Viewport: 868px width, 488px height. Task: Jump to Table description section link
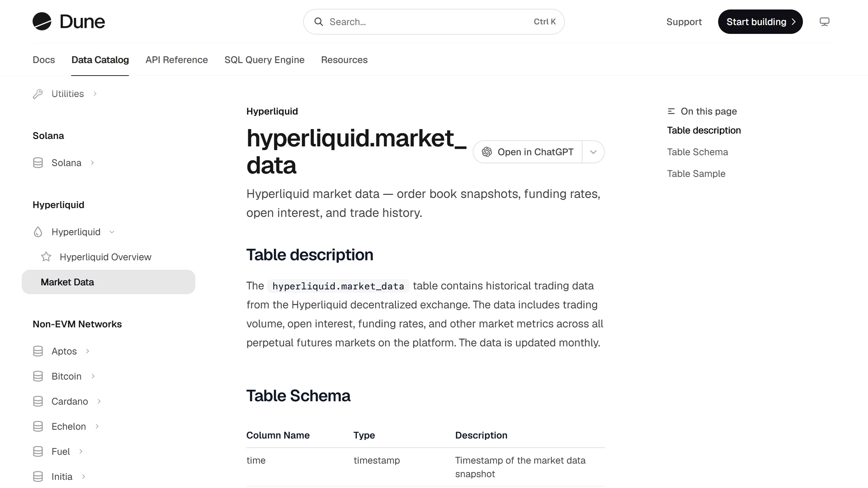704,130
